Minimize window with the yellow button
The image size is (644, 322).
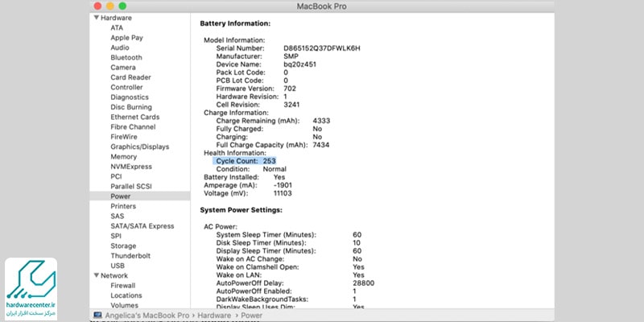(110, 6)
